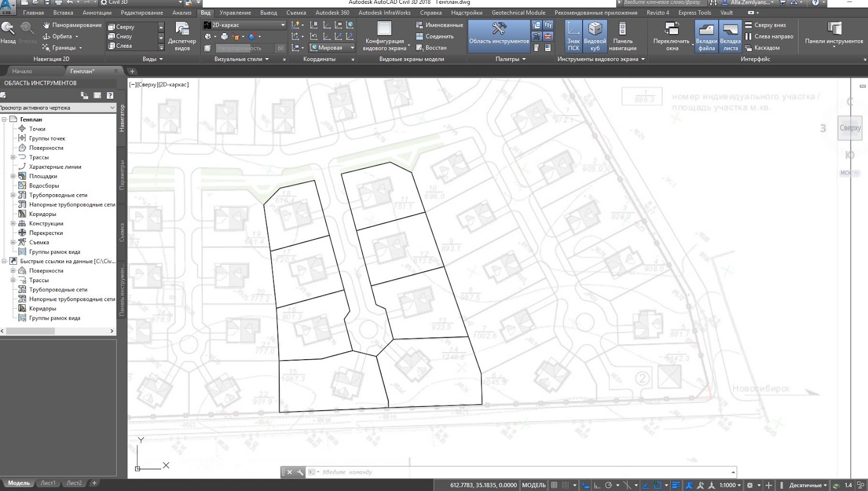The width and height of the screenshot is (868, 491).
Task: Arrange windows Каскадом
Action: click(x=762, y=48)
